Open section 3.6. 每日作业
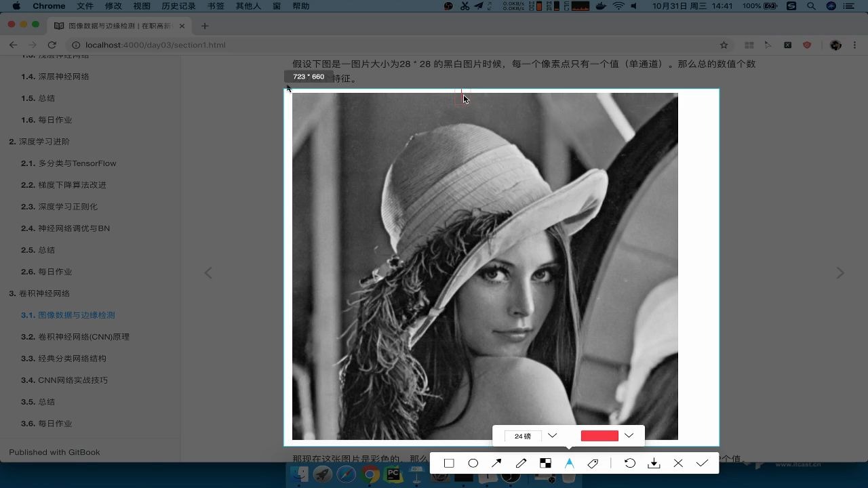This screenshot has width=868, height=488. tap(46, 424)
